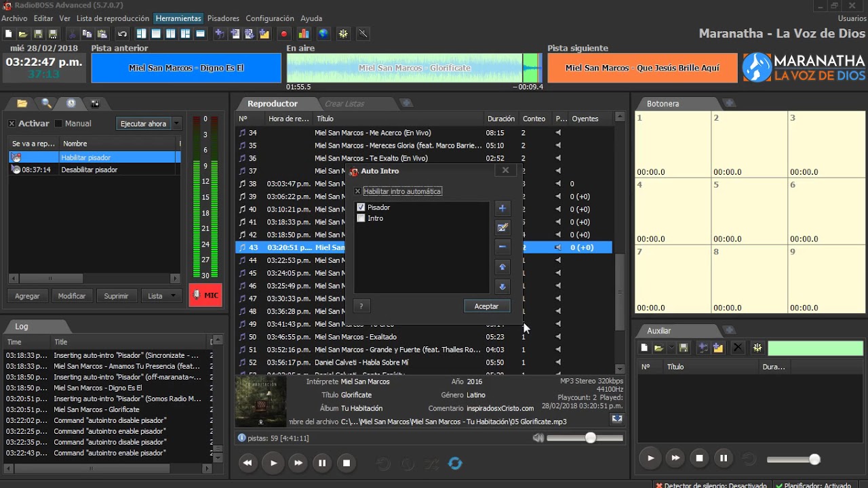Screen dimensions: 868x488
Task: Toggle the Activar scheduler checkbox
Action: [x=12, y=123]
